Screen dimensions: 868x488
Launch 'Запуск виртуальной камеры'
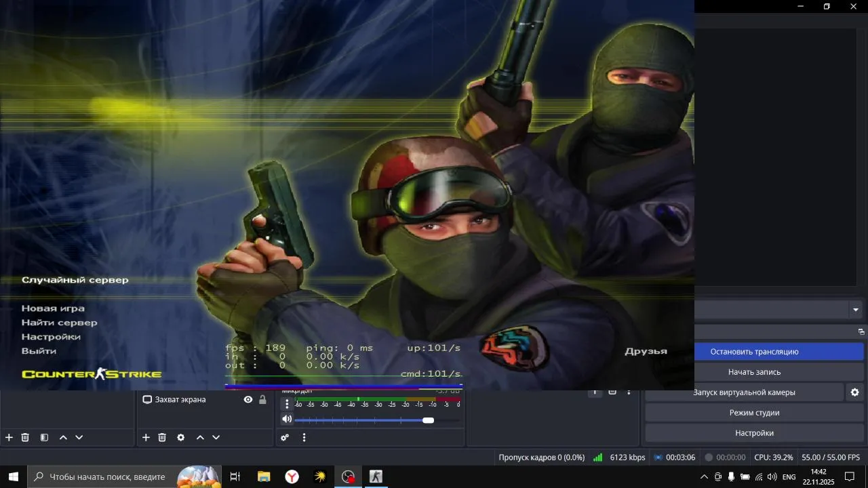pyautogui.click(x=744, y=392)
